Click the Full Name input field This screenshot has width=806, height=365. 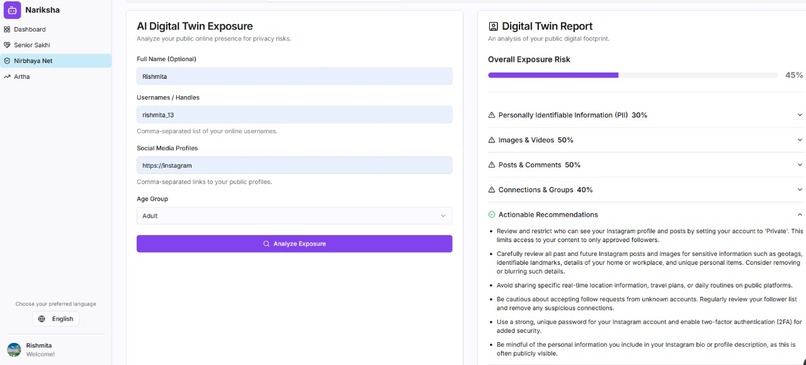(x=294, y=76)
